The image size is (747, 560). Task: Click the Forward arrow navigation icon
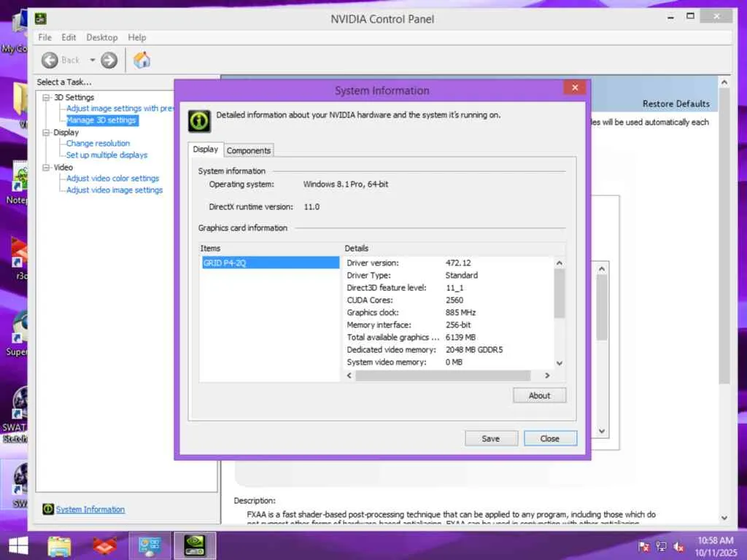pos(109,60)
